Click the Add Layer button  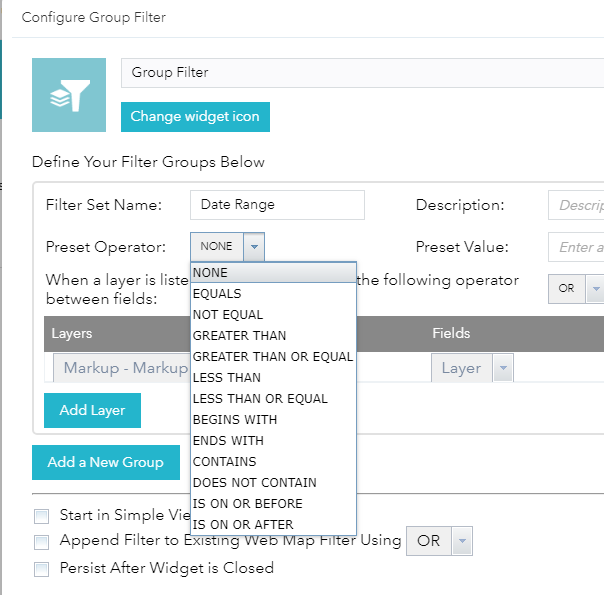92,410
